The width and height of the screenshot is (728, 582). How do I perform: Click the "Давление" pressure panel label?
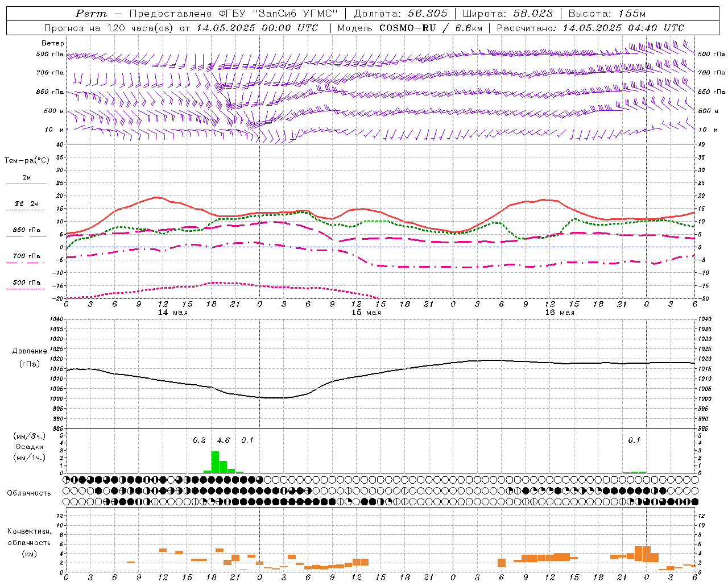coord(29,351)
